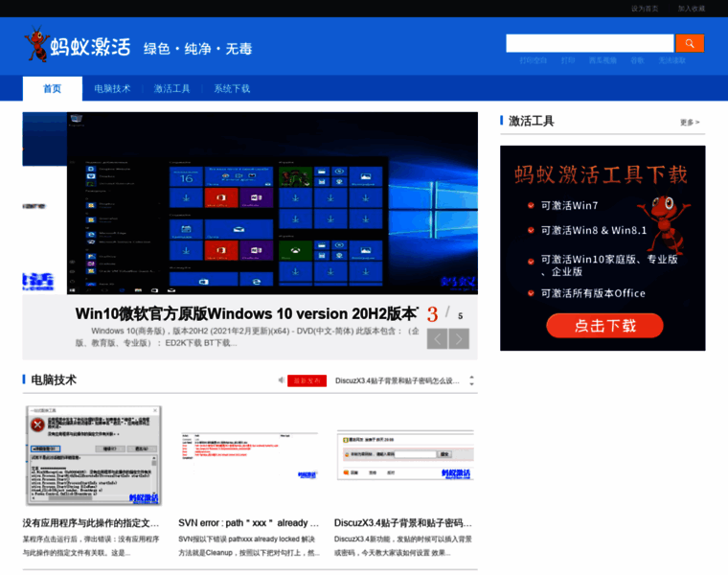728x575 pixels.
Task: Advance carousel with right arrow button
Action: point(459,339)
